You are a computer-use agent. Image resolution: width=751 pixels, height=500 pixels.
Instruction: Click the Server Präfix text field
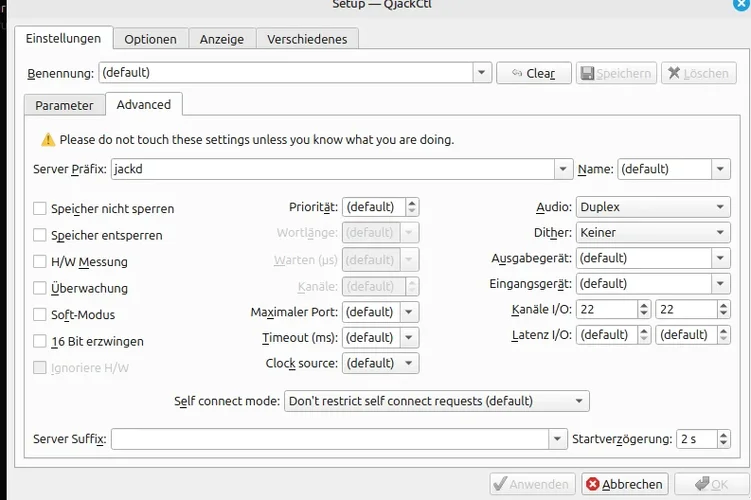[x=333, y=169]
